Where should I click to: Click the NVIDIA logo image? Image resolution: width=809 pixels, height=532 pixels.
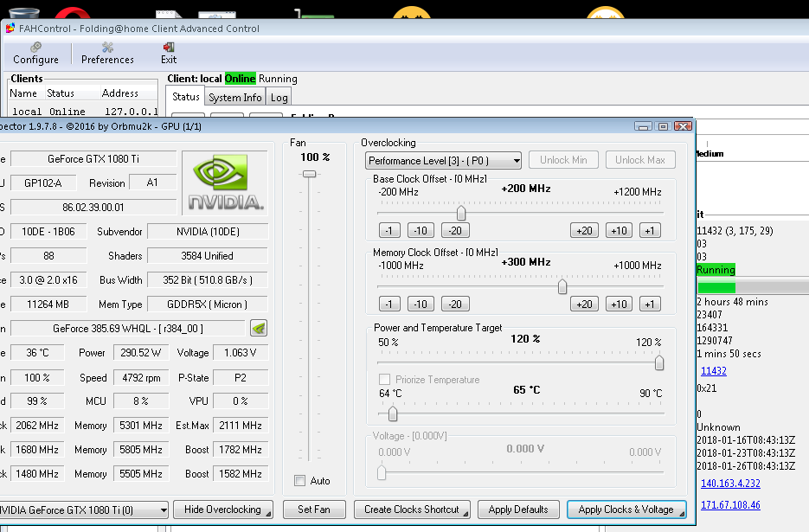225,183
